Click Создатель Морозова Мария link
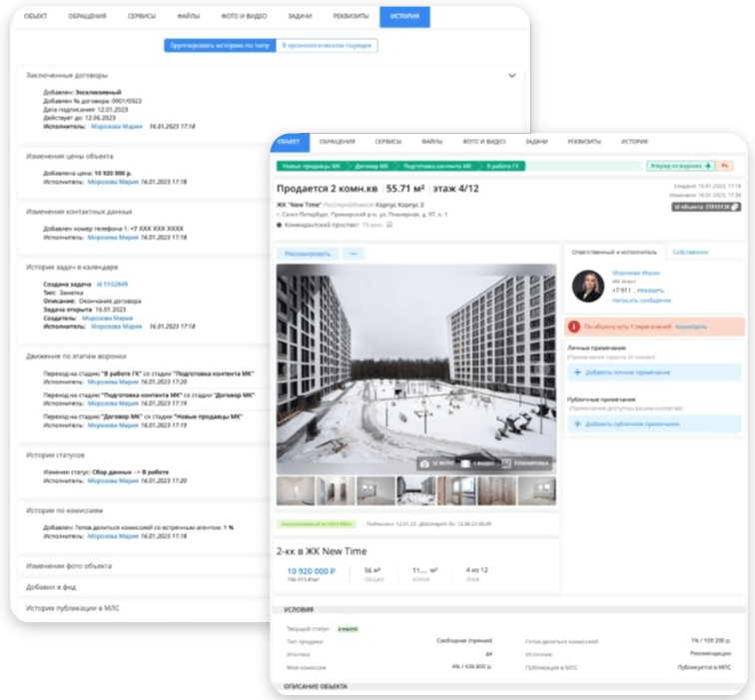The height and width of the screenshot is (700, 755). (x=108, y=318)
